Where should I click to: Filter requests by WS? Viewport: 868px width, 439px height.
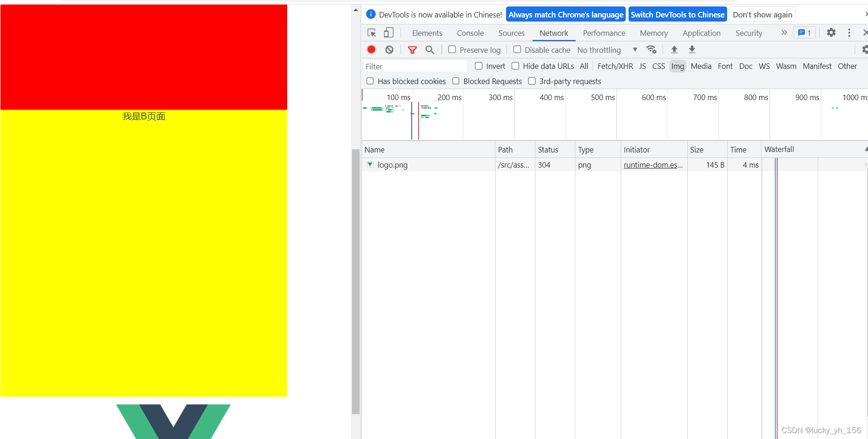click(x=764, y=66)
